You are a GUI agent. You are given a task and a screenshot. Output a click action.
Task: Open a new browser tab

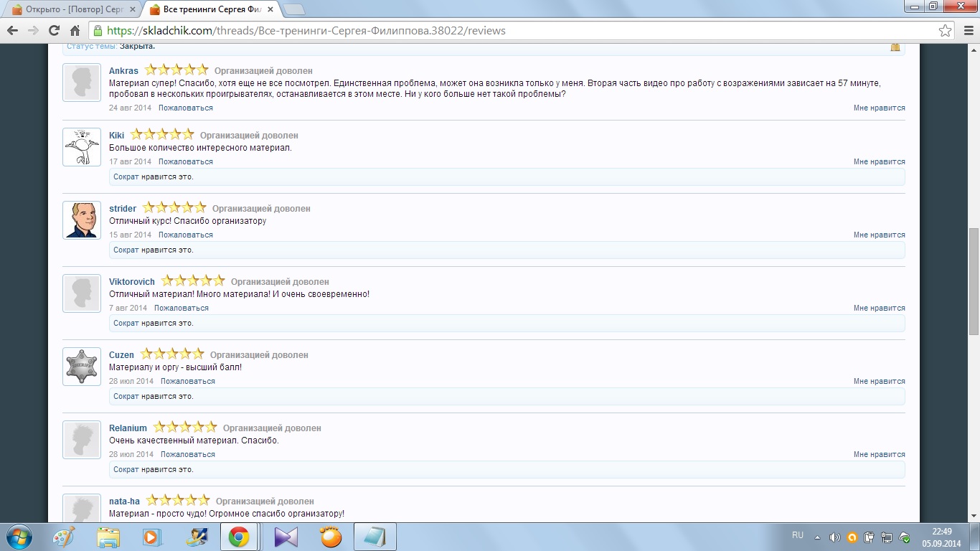(x=294, y=9)
